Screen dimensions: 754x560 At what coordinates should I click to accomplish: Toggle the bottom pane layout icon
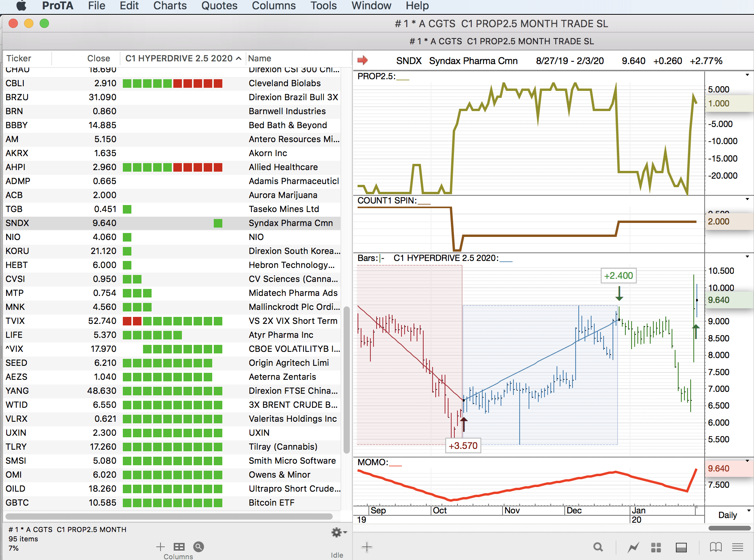(x=681, y=547)
